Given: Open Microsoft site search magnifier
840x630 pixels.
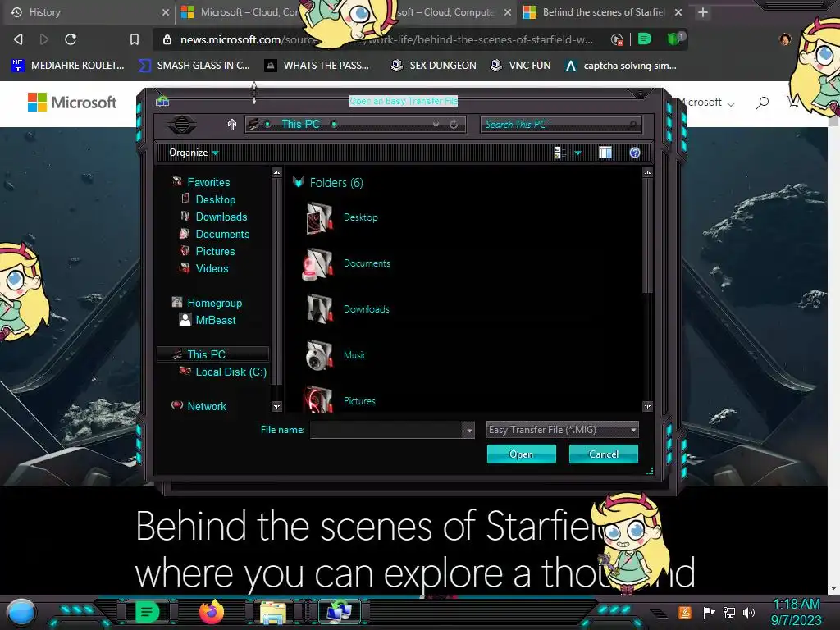Looking at the screenshot, I should (762, 103).
